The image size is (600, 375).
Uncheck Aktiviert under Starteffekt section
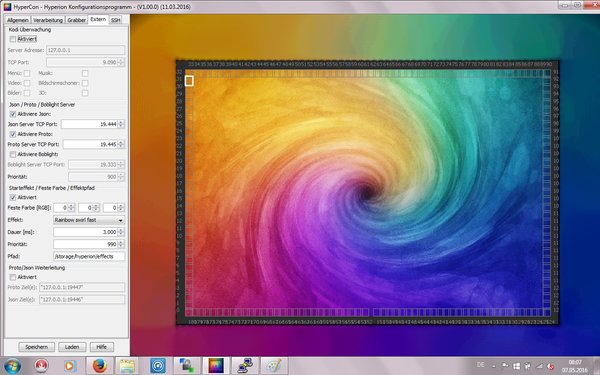click(x=13, y=197)
